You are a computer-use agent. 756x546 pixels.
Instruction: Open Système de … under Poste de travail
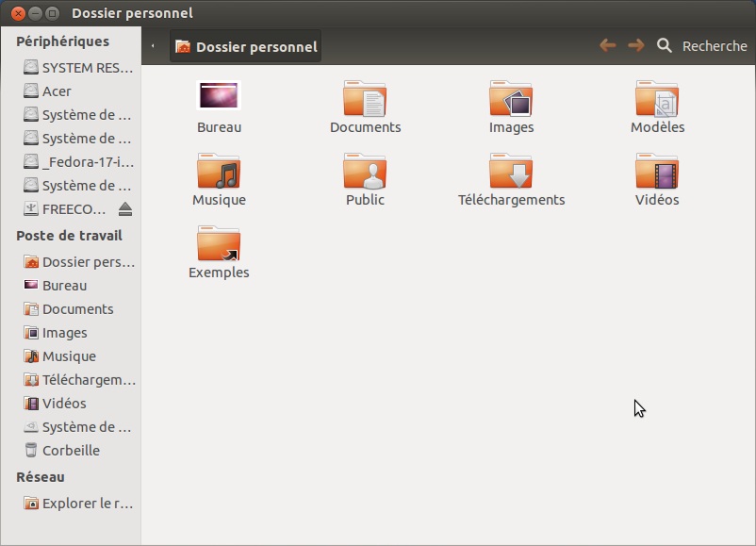[x=78, y=427]
